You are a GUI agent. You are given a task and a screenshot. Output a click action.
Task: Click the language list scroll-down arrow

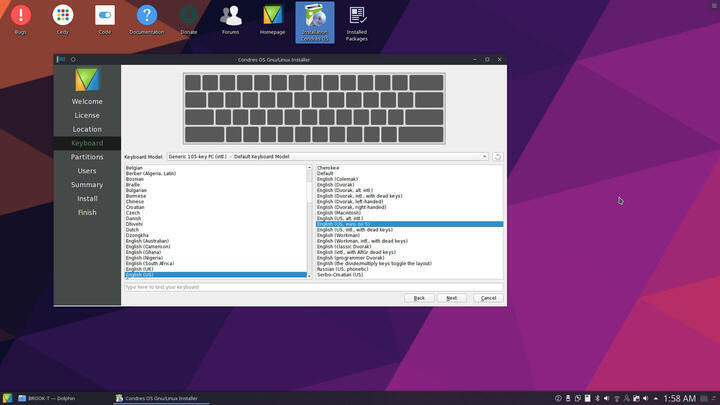pyautogui.click(x=309, y=276)
